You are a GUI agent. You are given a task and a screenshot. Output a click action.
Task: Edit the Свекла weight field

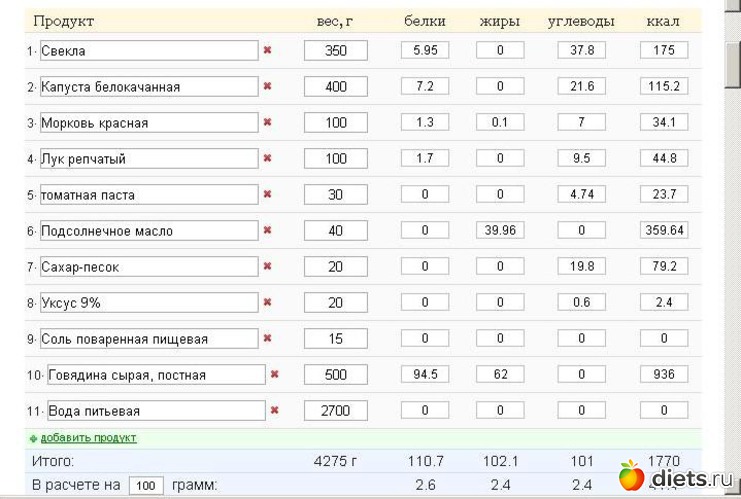[x=336, y=50]
